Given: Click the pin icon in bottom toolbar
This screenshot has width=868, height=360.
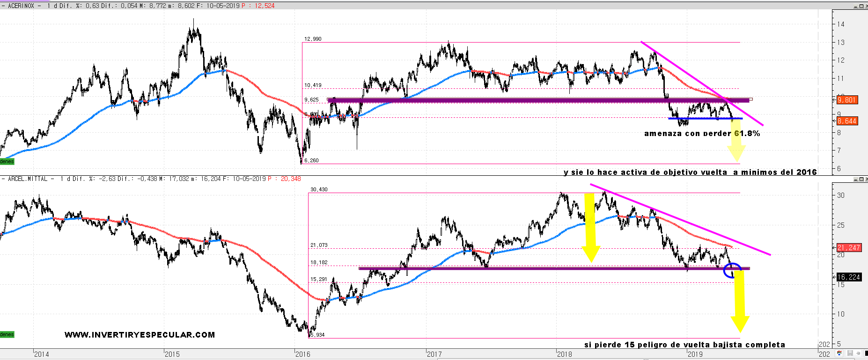Looking at the screenshot, I should point(859,353).
